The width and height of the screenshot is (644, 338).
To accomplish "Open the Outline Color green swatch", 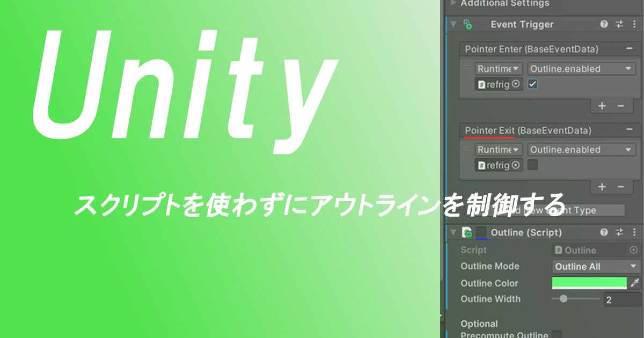I will 589,283.
